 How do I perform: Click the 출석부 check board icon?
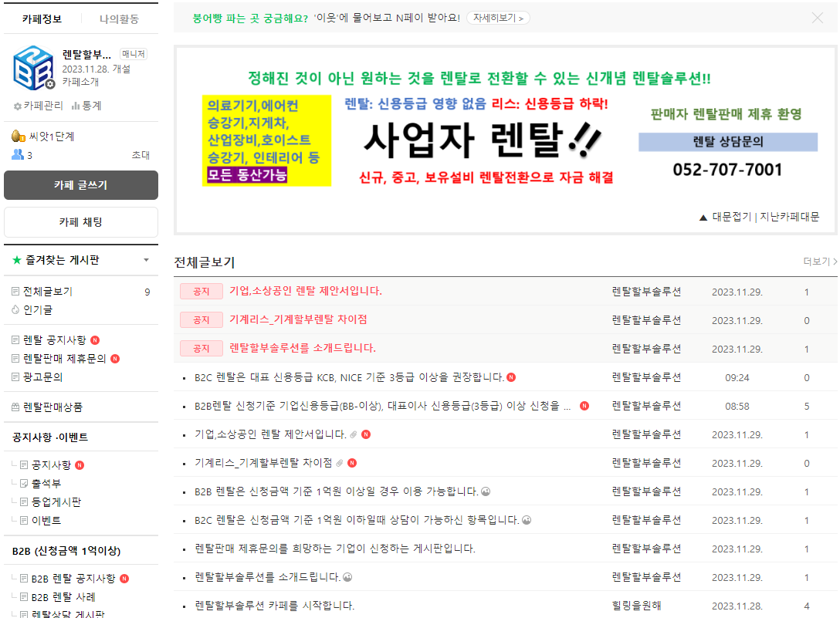pos(24,484)
